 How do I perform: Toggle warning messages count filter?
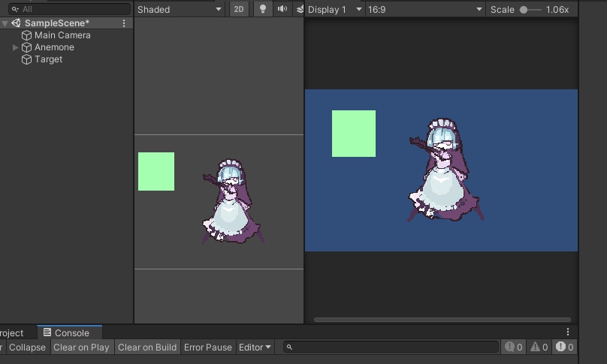(539, 347)
